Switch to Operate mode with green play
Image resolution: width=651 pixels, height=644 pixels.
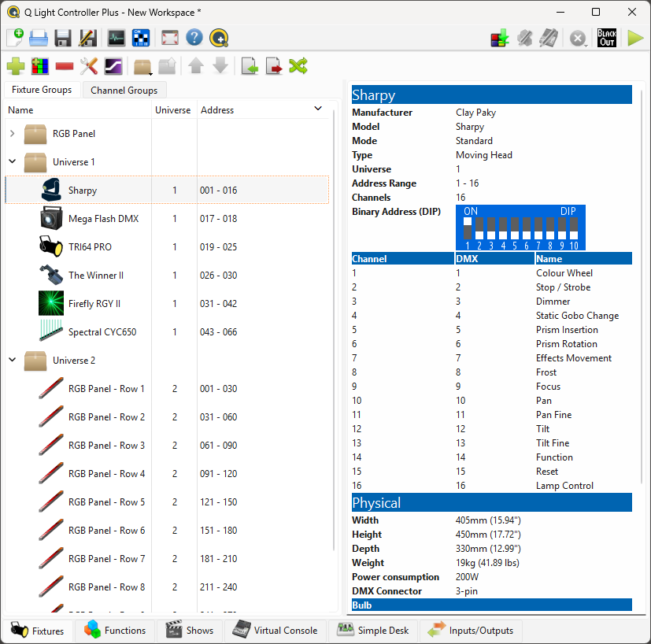pos(634,38)
